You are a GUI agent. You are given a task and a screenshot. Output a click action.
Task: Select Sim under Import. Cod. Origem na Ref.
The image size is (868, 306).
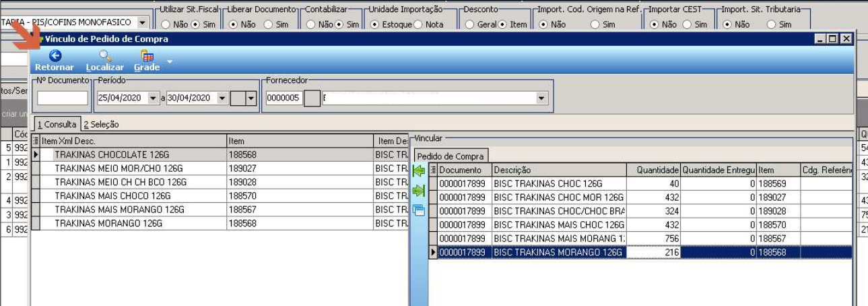click(603, 24)
